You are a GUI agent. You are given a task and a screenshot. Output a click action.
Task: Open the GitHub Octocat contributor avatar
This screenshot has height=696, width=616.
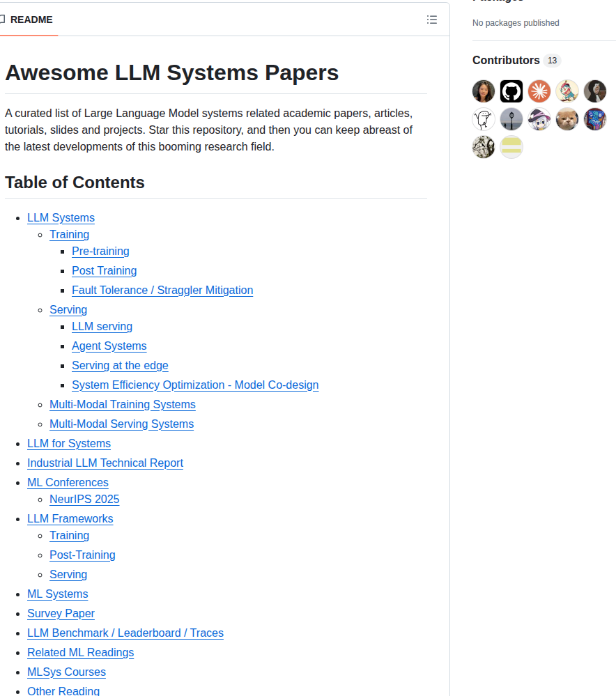[x=511, y=91]
